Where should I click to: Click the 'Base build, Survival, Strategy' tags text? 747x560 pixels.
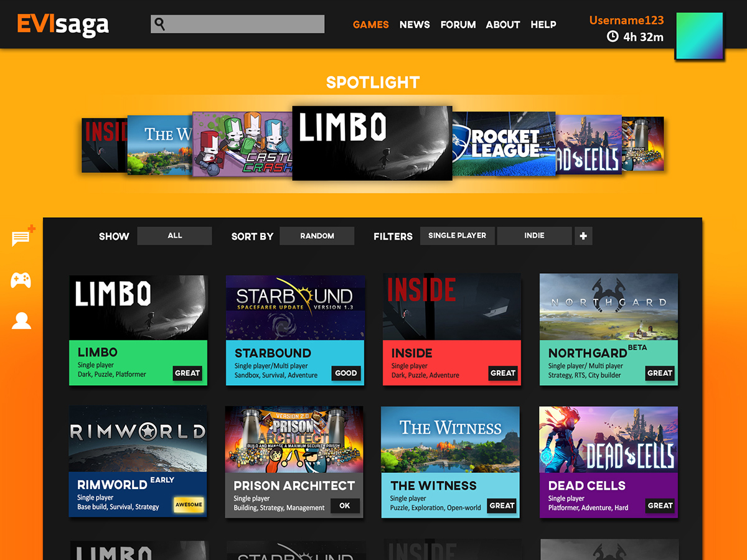118,507
